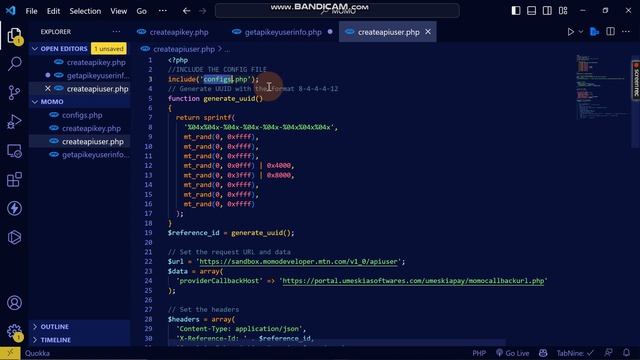Open configs.php in MOMO folder
The height and width of the screenshot is (360, 640).
click(x=82, y=115)
